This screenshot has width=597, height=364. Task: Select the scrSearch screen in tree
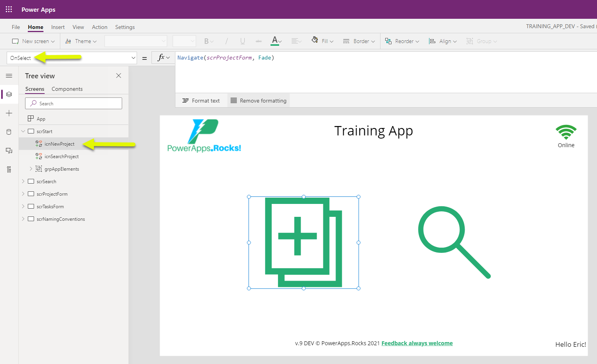(46, 182)
